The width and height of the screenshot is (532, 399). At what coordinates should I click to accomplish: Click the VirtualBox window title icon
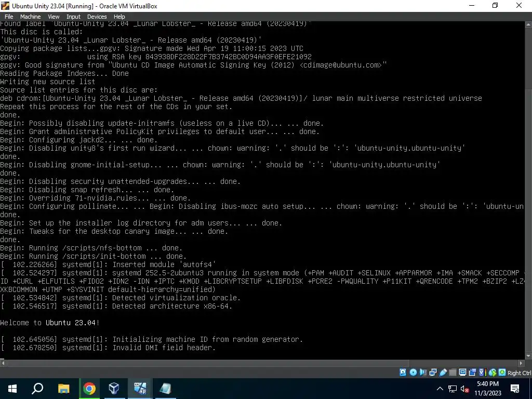pyautogui.click(x=5, y=6)
